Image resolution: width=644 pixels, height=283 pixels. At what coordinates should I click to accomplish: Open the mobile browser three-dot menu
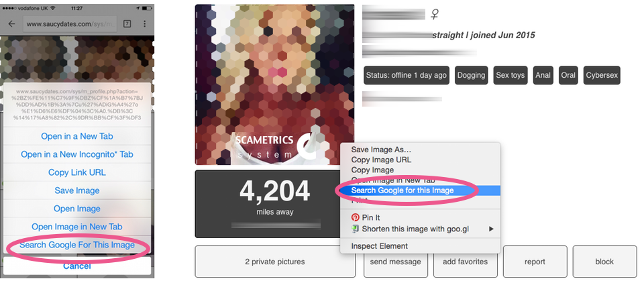tap(145, 24)
